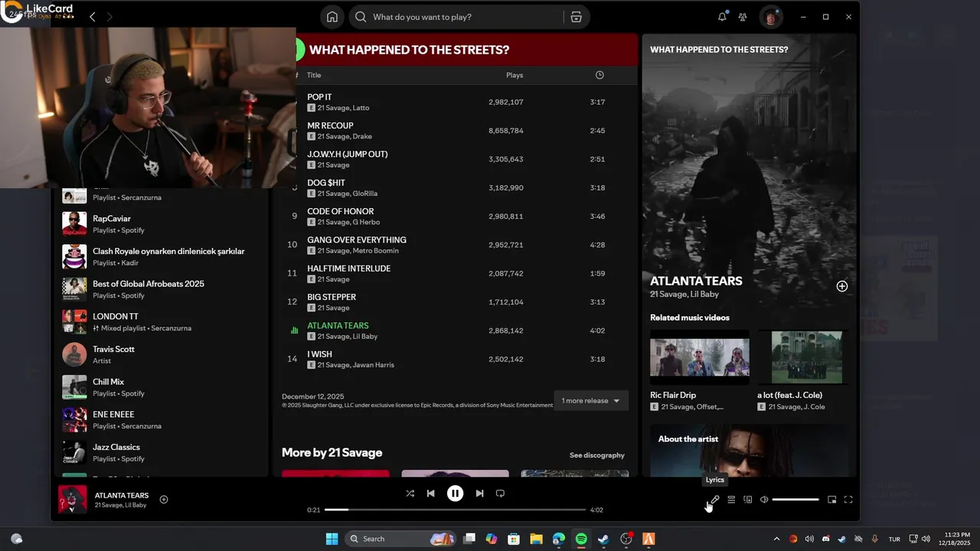Image resolution: width=980 pixels, height=551 pixels.
Task: Open the About the artist card
Action: pos(749,451)
